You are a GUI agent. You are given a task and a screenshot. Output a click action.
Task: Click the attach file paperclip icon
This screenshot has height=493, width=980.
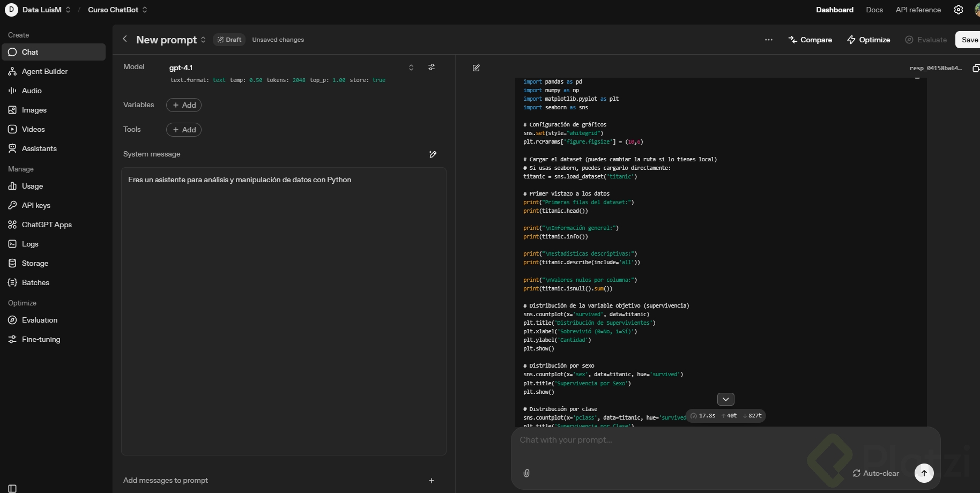pos(526,473)
